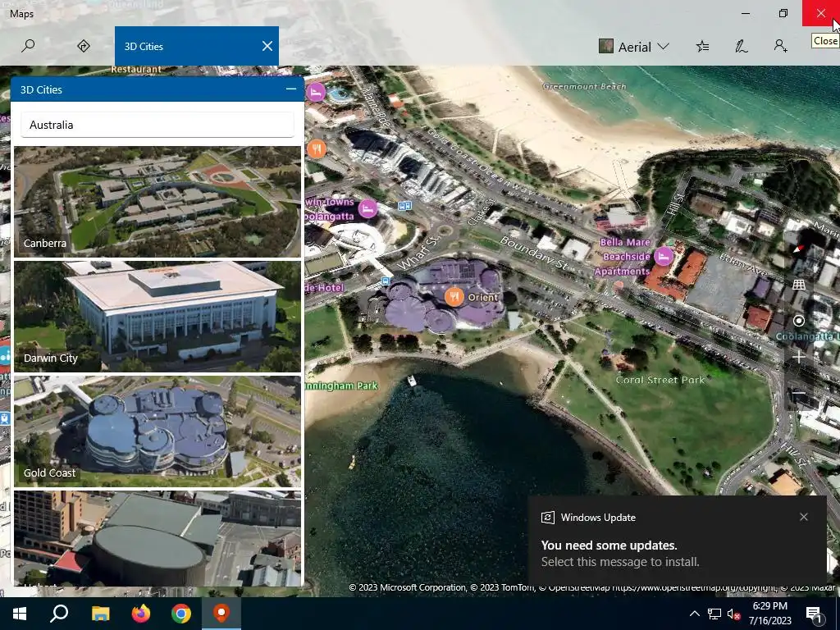840x630 pixels.
Task: Expand the Aerial map view dropdown
Action: click(634, 47)
